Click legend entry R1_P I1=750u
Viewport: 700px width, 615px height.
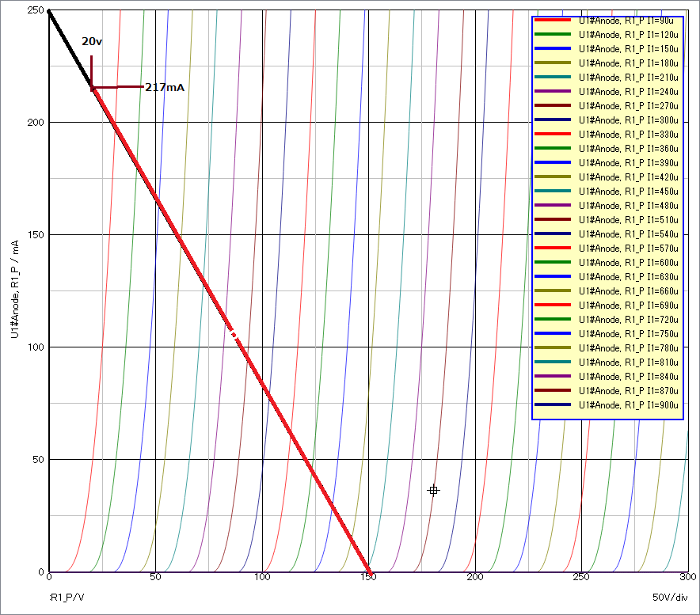click(607, 334)
